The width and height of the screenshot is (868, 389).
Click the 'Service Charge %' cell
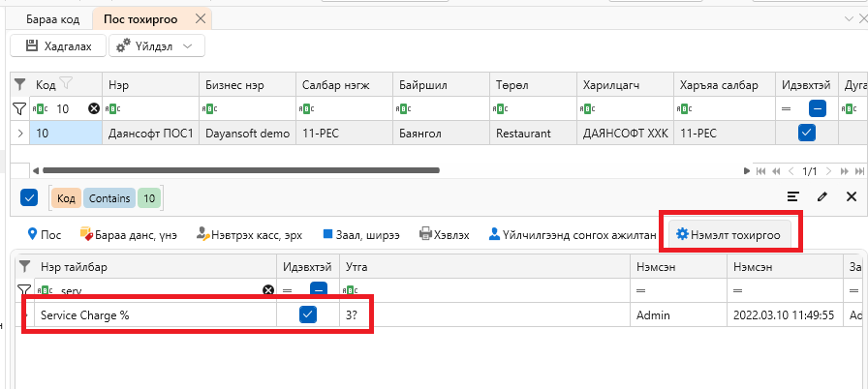(x=156, y=314)
